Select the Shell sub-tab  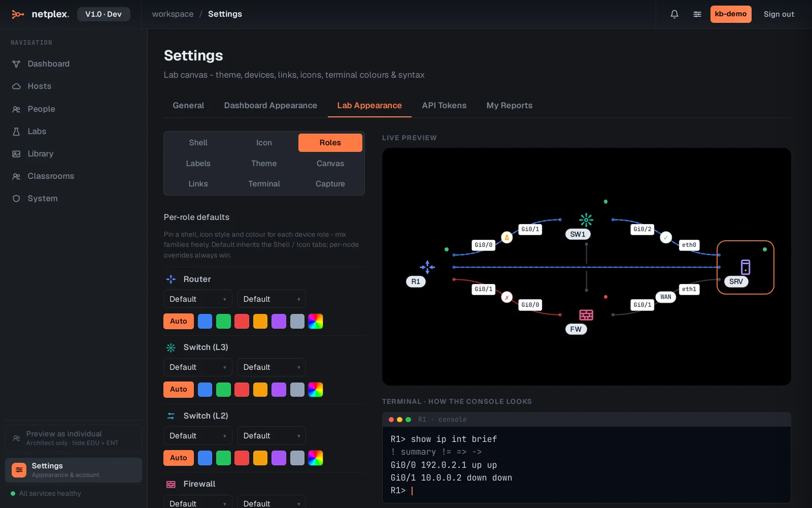(x=198, y=143)
